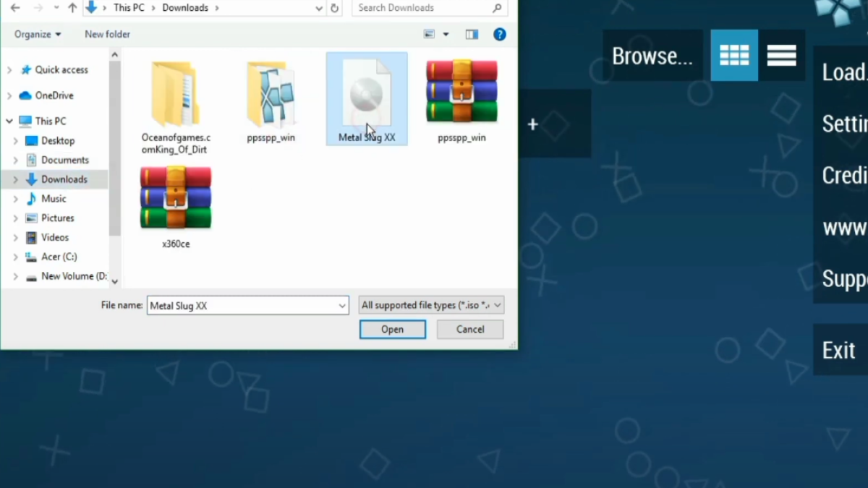
Task: Click the Browse... button in PPSSPP
Action: [x=652, y=56]
